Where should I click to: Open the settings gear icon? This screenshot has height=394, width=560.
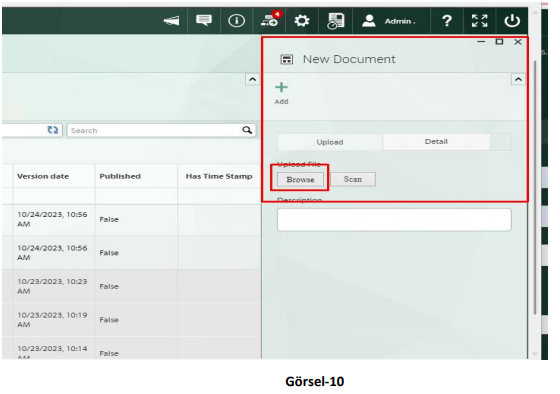[302, 20]
